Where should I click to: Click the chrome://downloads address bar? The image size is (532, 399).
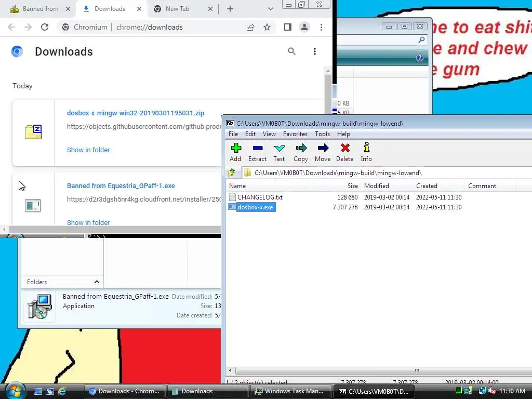point(149,27)
